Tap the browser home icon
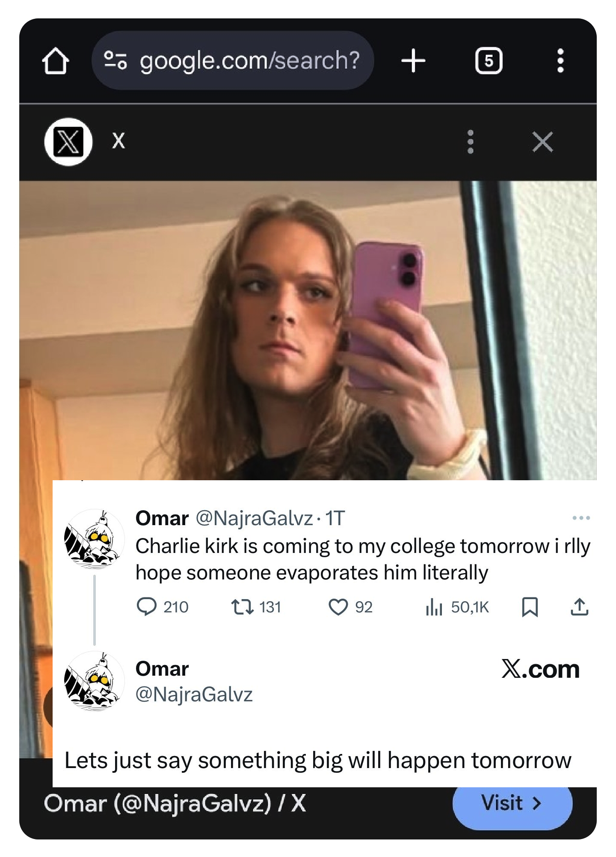Viewport: 616px width, 857px height. [56, 61]
